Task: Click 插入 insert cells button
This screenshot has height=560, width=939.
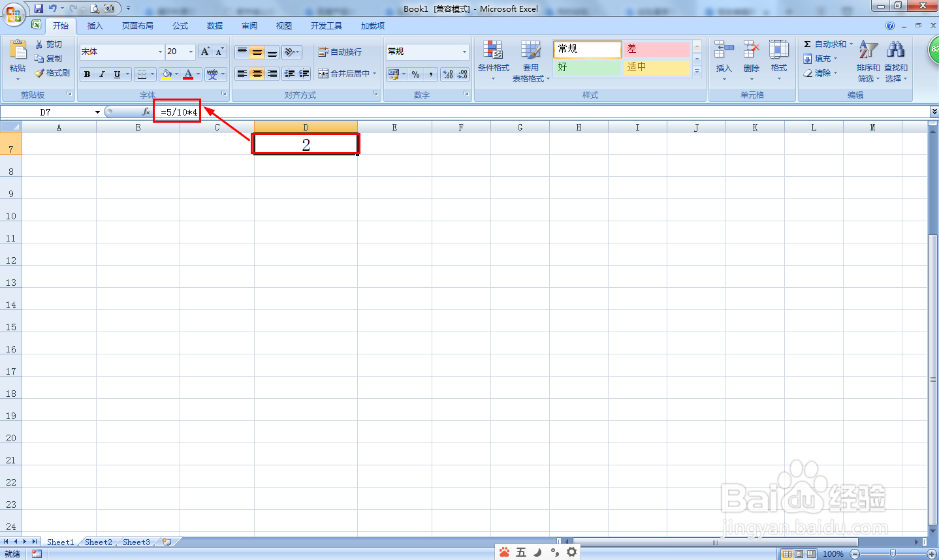Action: (724, 60)
